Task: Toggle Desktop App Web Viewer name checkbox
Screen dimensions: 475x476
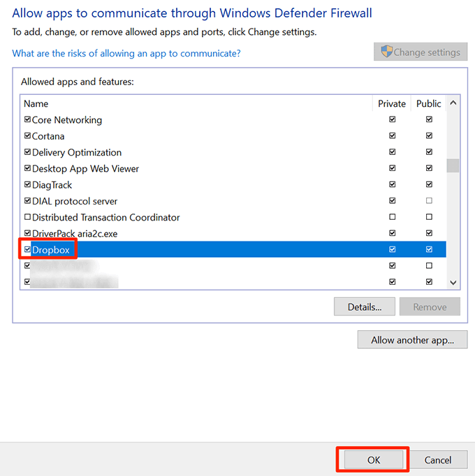Action: 27,168
